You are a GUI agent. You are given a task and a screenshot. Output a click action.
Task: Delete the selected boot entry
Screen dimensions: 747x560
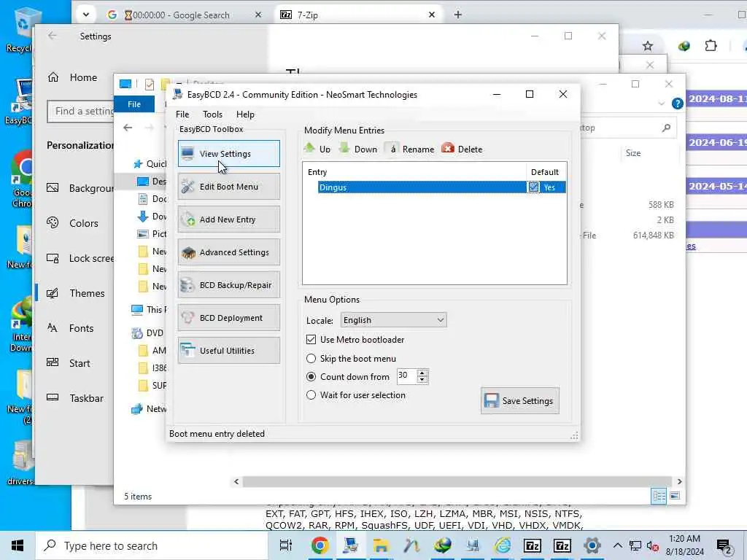coord(462,149)
